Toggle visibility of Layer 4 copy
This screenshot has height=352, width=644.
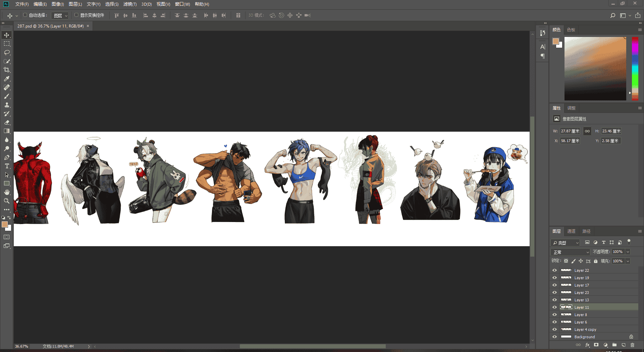[x=554, y=329]
